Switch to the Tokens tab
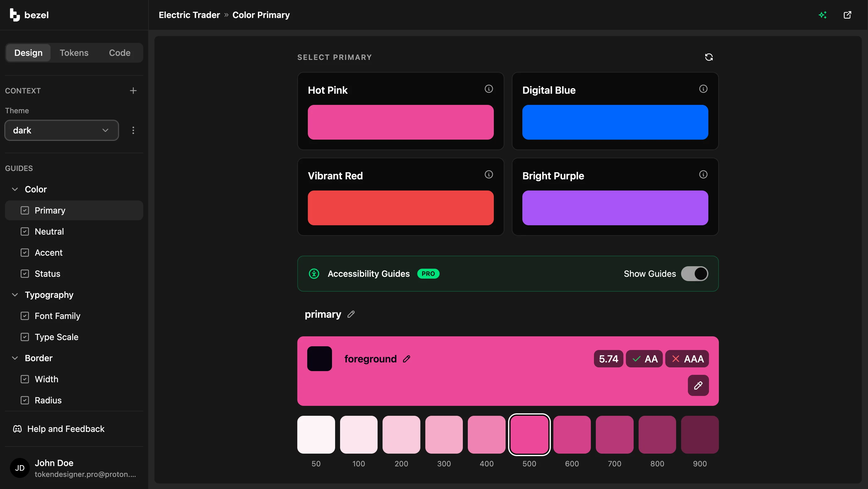This screenshot has width=868, height=489. pos(74,53)
